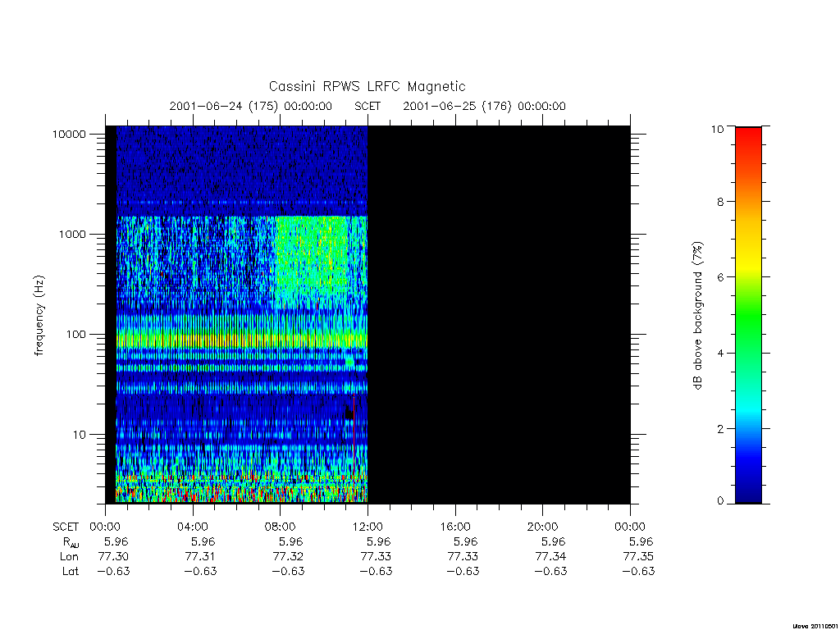Click the 10 Hz frequency tick label
This screenshot has height=630, width=840.
click(x=80, y=435)
